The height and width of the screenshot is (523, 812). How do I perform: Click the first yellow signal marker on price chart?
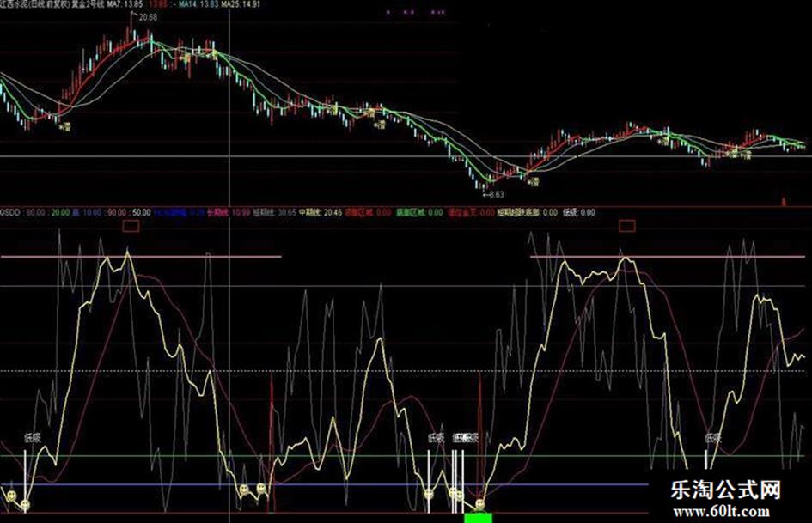64,125
